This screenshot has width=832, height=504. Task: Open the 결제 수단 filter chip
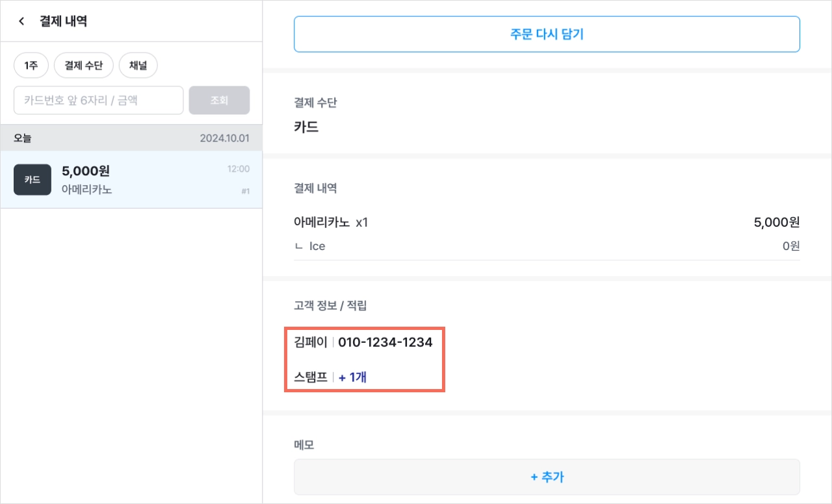click(x=84, y=65)
